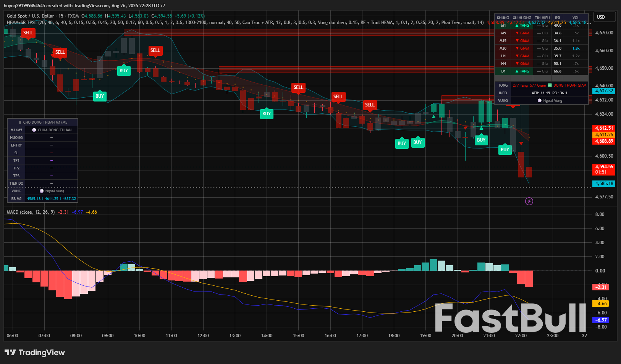The width and height of the screenshot is (621, 364).
Task: Click the XU HUONG column header
Action: point(522,18)
